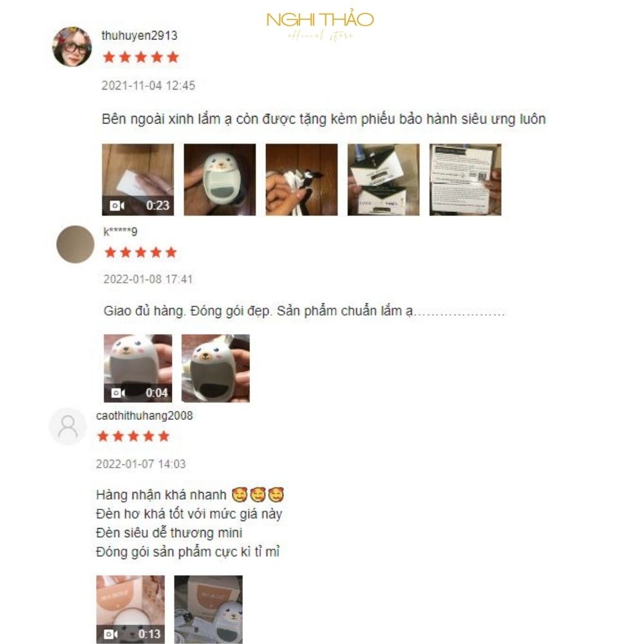This screenshot has height=644, width=644.
Task: Open the second seal lamp photo by k*****9
Action: (x=216, y=368)
